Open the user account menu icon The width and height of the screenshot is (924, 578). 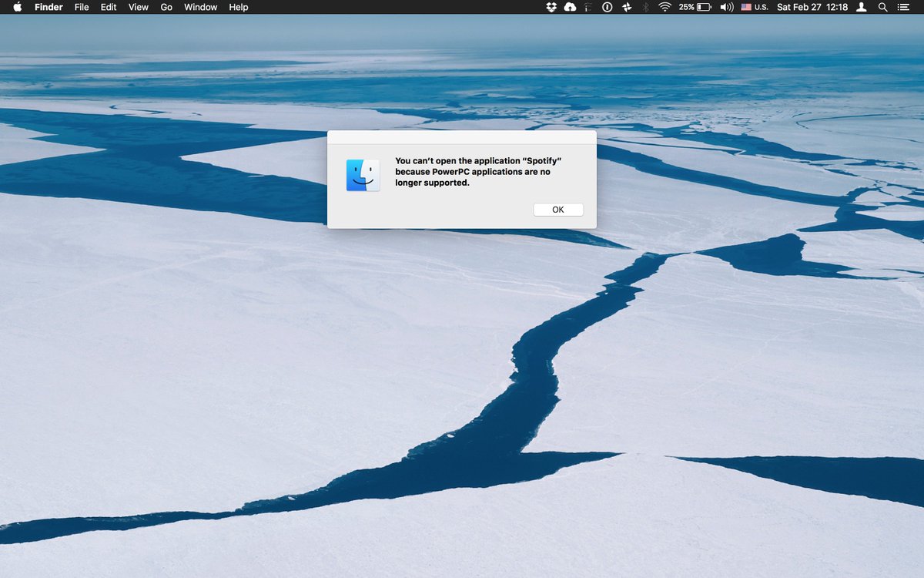[862, 7]
